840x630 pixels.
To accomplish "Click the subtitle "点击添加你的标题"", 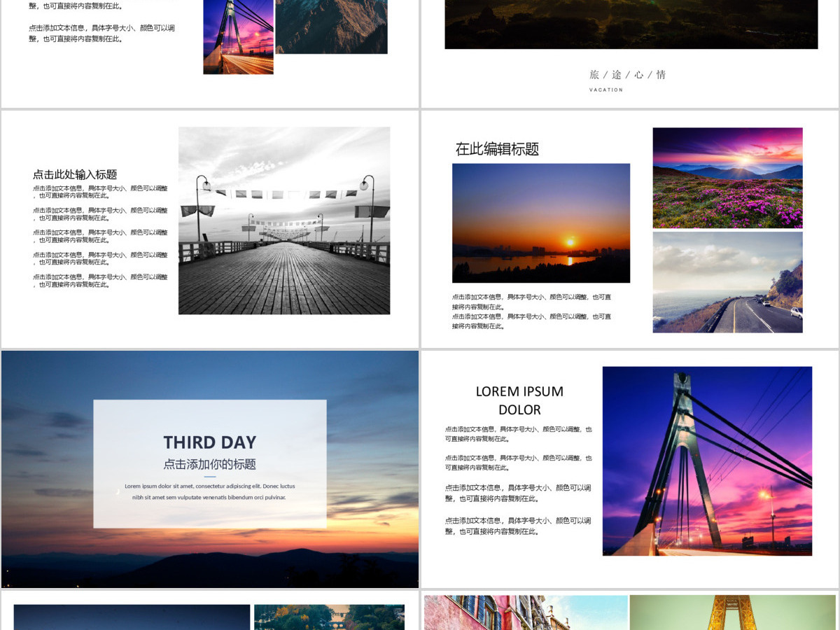I will tap(210, 464).
